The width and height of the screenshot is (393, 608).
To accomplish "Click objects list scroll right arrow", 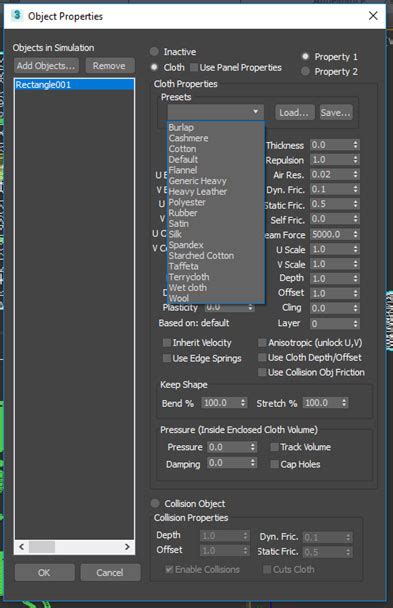I will click(x=127, y=547).
